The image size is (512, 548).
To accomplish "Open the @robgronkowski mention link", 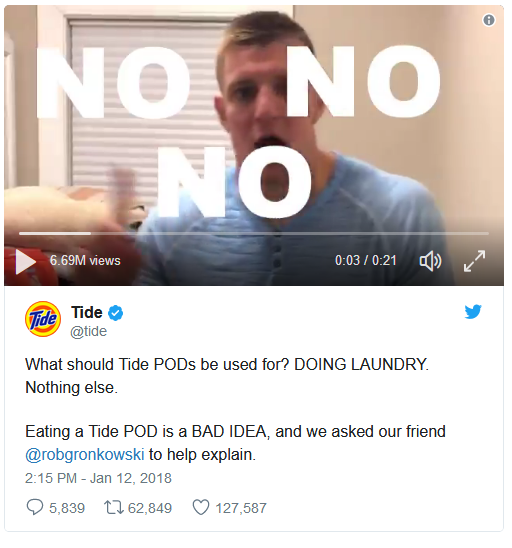I will (x=85, y=455).
